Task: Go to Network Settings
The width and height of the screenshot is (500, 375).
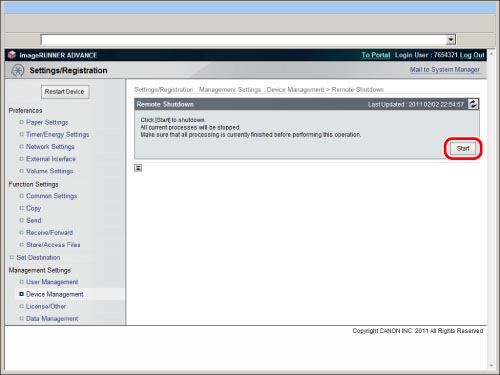Action: pos(50,147)
